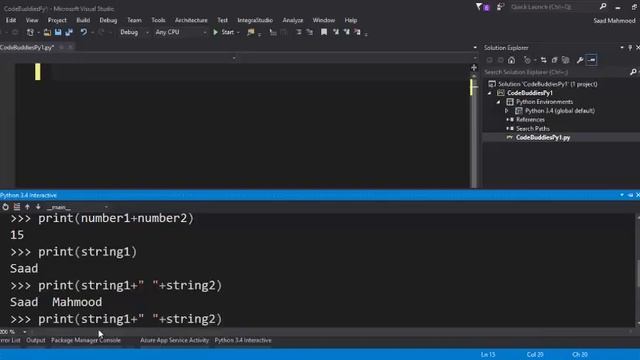Toggle Preview Selected Items button
Viewport: 640px width, 360px height.
click(591, 60)
